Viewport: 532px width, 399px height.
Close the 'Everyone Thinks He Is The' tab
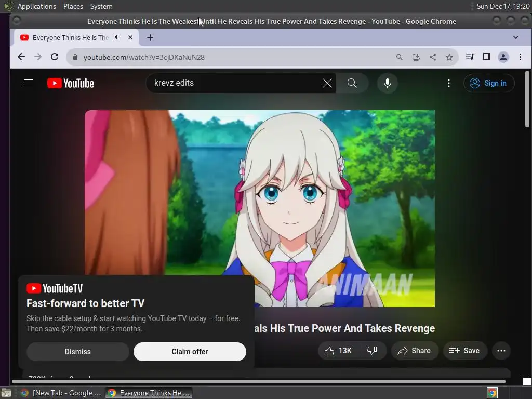pyautogui.click(x=130, y=37)
